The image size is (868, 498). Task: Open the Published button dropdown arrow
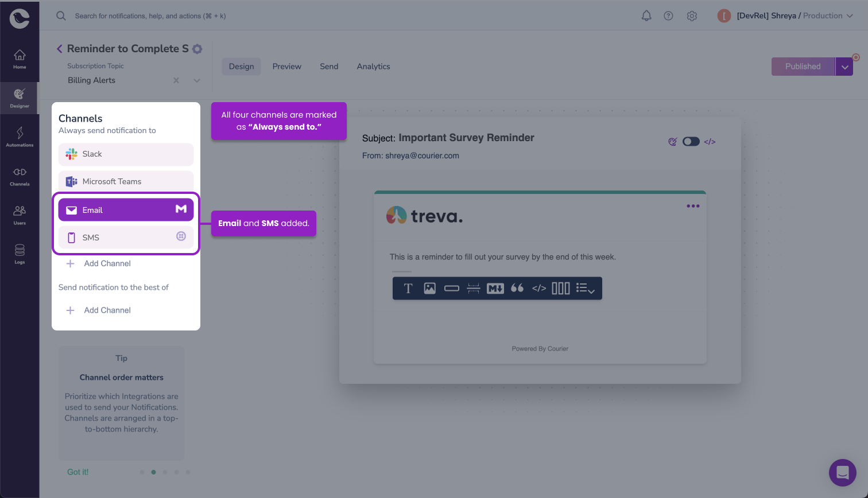pyautogui.click(x=844, y=67)
